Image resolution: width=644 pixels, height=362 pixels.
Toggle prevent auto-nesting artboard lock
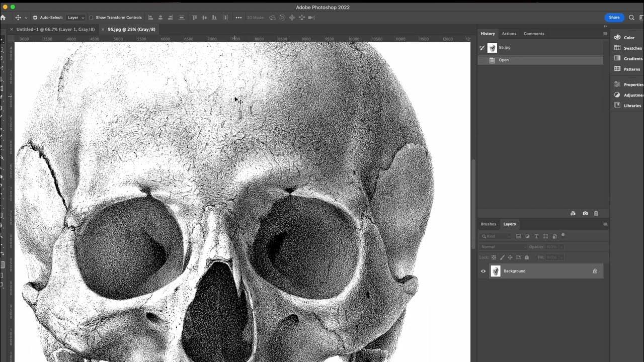coord(518,257)
